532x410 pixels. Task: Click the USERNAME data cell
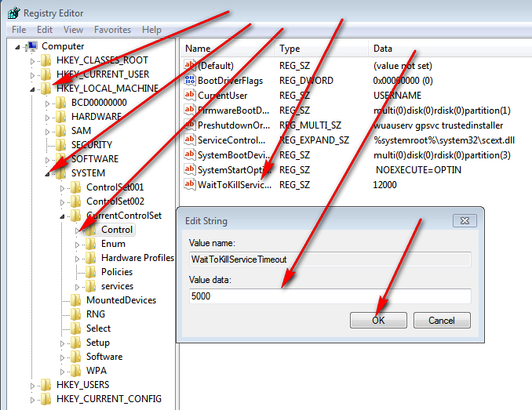[x=397, y=95]
